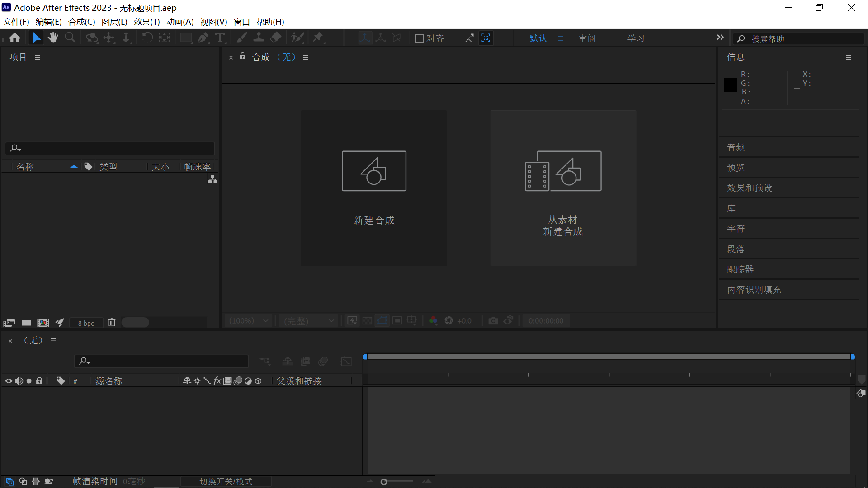The width and height of the screenshot is (868, 488).
Task: Toggle the lock column header in timeline
Action: tap(39, 381)
